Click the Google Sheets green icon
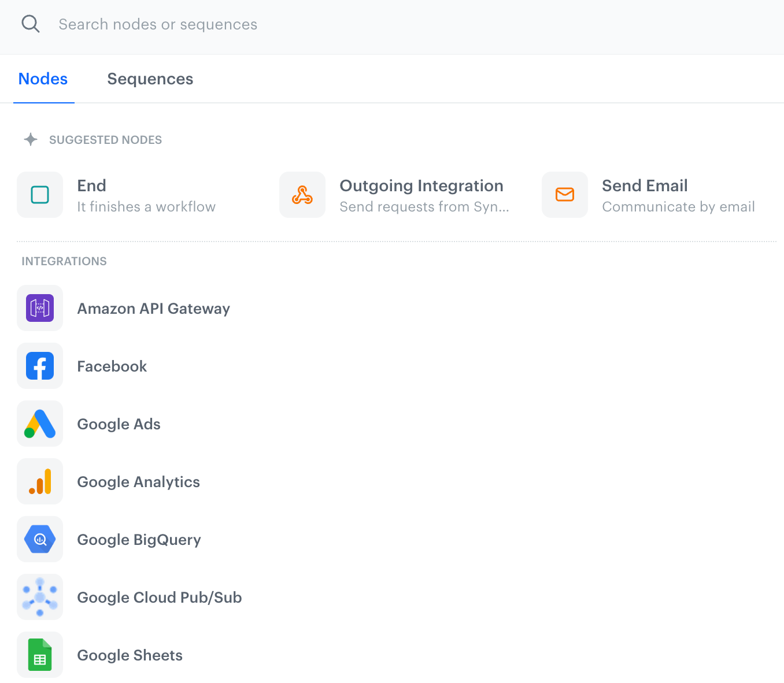The width and height of the screenshot is (784, 683). tap(40, 655)
